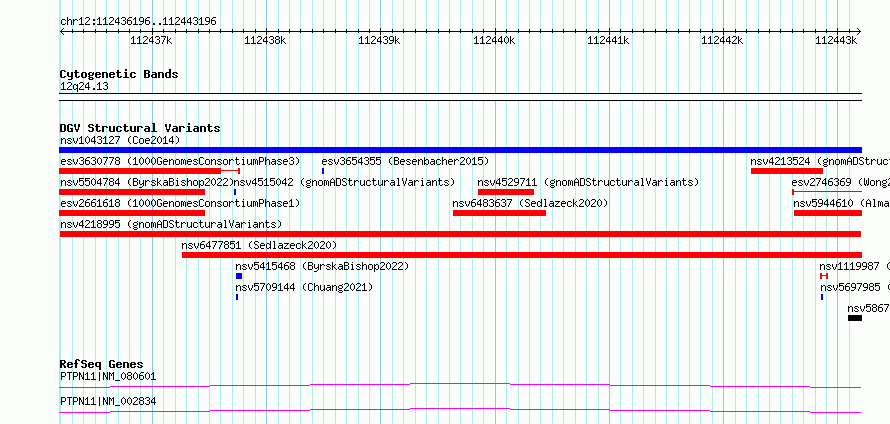Screen dimensions: 890x424
Task: Click the 112442k ruler position
Action: click(723, 40)
